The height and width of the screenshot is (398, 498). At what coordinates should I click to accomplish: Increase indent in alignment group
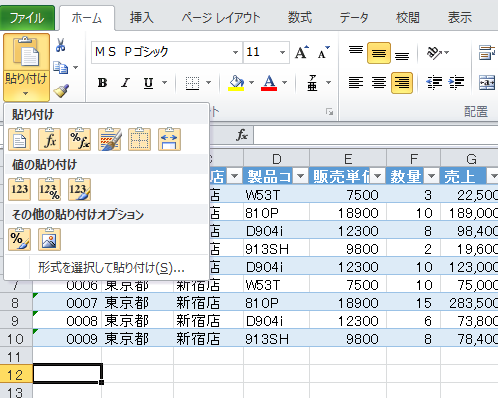pyautogui.click(x=456, y=82)
